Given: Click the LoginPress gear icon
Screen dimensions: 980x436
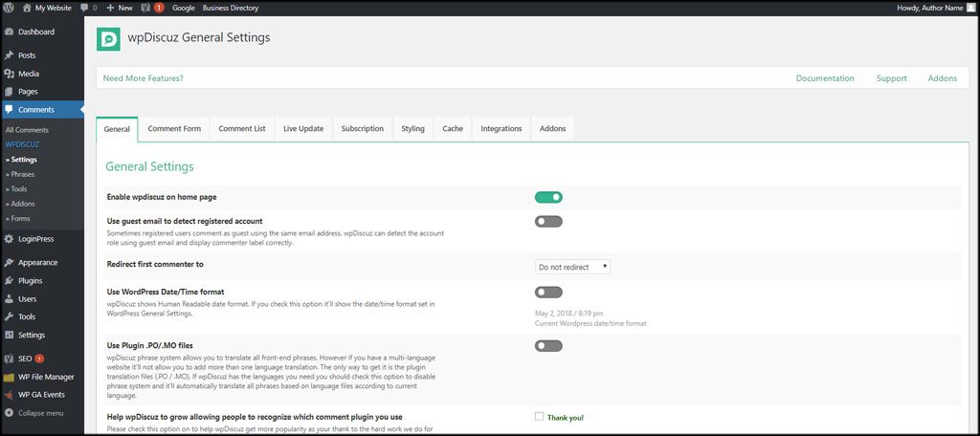Looking at the screenshot, I should [x=9, y=239].
